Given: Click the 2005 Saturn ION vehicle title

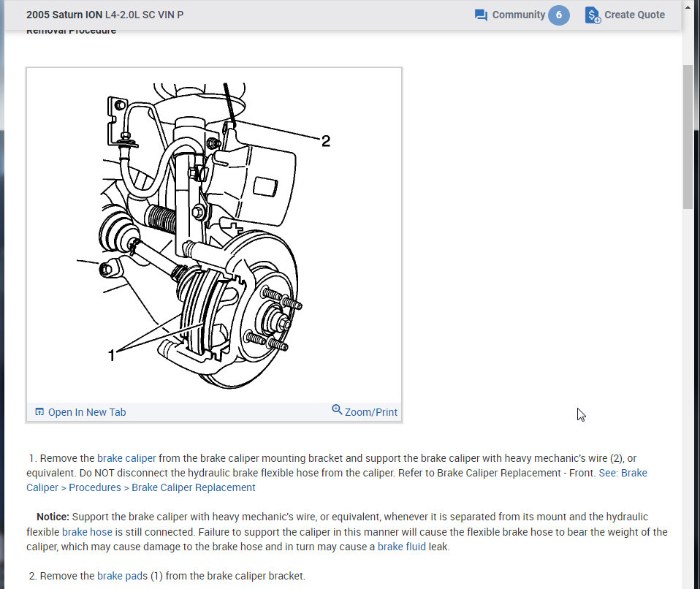Looking at the screenshot, I should (64, 15).
